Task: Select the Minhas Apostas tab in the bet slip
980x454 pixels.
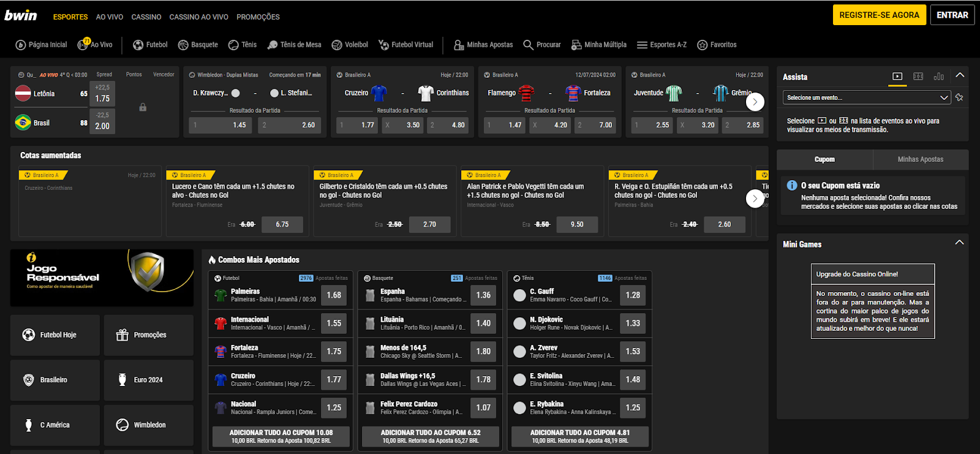Action: (921, 159)
